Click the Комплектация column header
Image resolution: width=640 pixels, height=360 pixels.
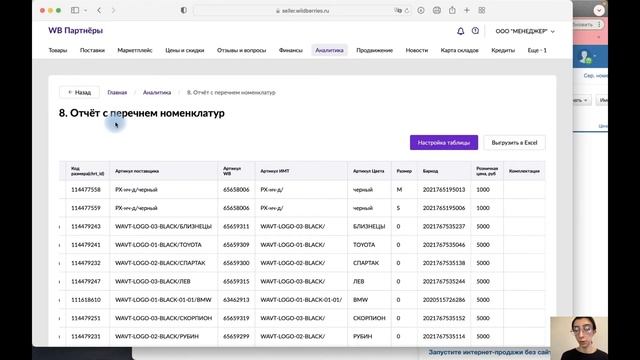524,171
